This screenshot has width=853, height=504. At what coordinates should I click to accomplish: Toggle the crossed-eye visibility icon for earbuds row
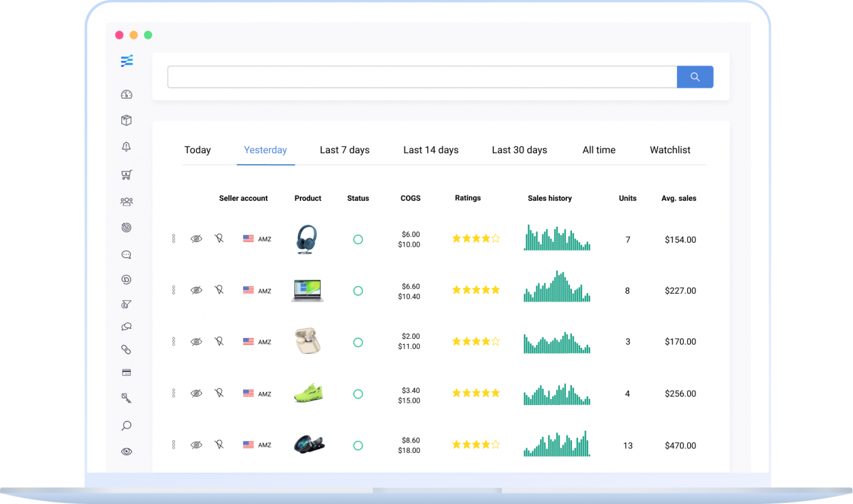tap(196, 341)
